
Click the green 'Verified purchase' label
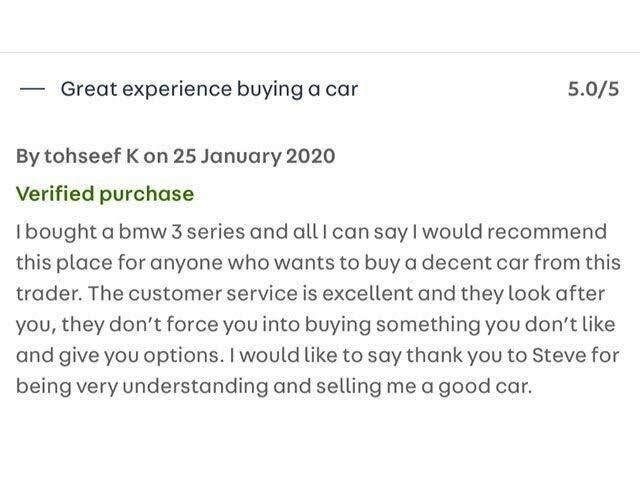pos(105,194)
